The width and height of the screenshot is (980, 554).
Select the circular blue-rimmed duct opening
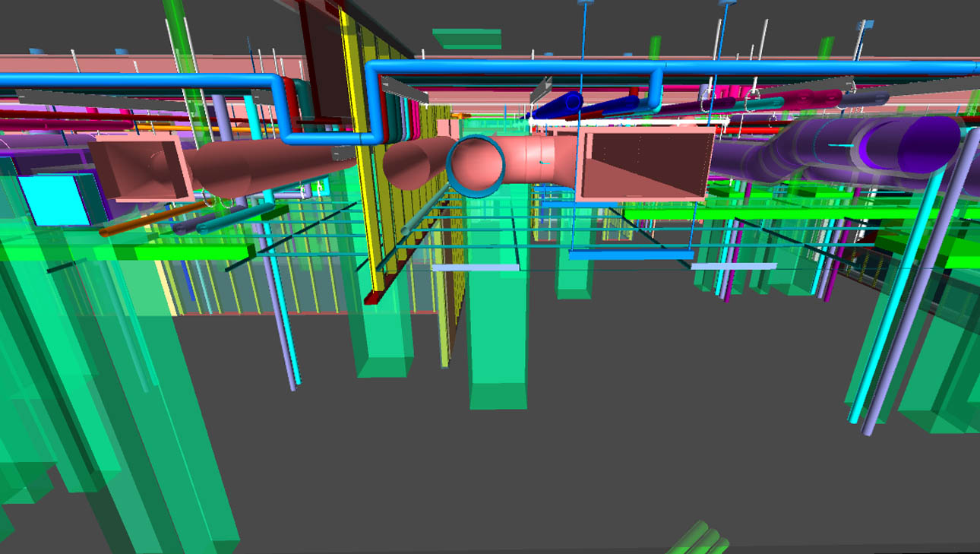pyautogui.click(x=476, y=164)
